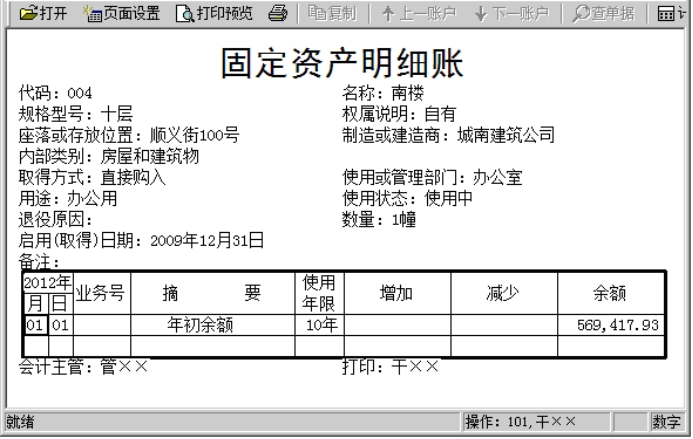
Task: Open 页面设置 (Page Setup)
Action: pyautogui.click(x=123, y=14)
